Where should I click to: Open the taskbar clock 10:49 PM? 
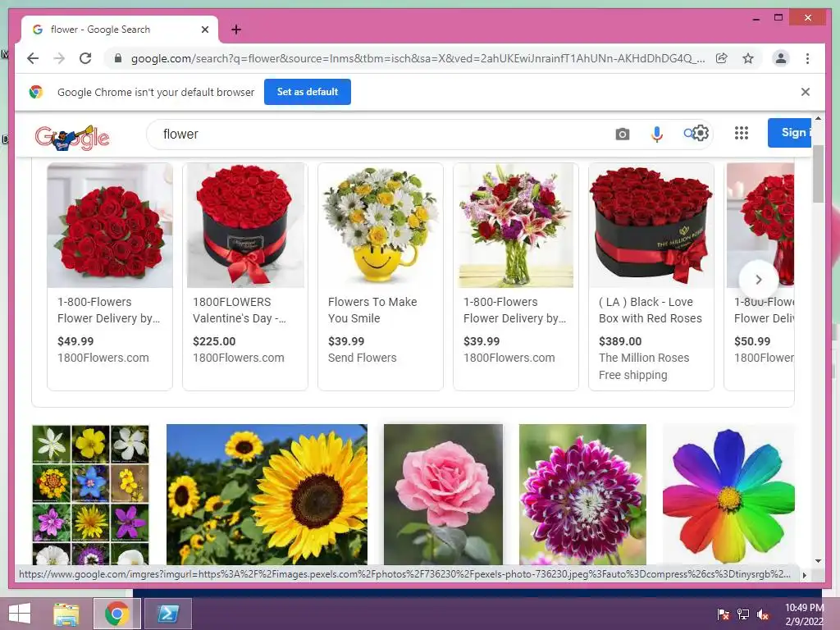click(x=804, y=614)
